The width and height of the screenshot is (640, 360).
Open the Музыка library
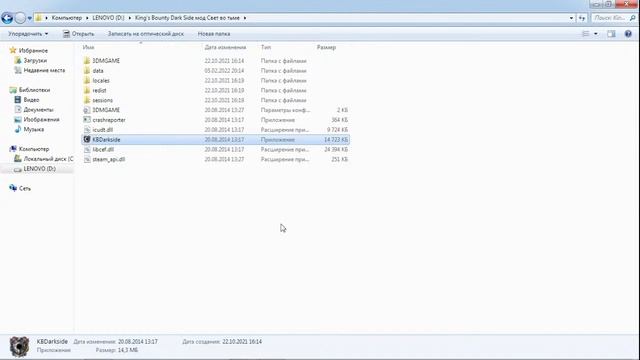coord(33,129)
